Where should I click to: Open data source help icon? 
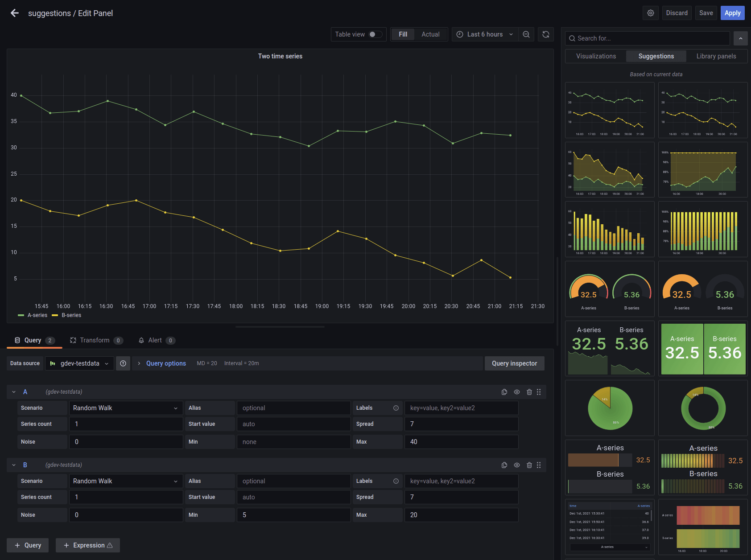pyautogui.click(x=123, y=363)
